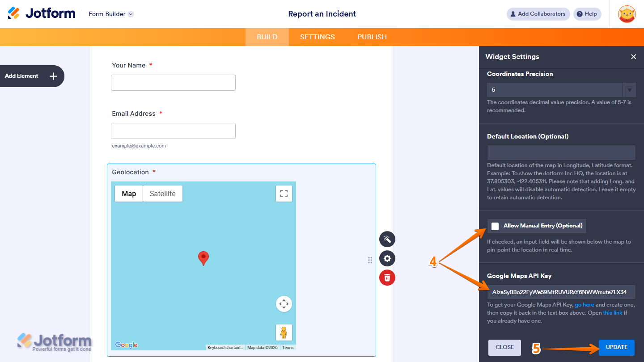Delete the Geolocation widget with trash icon

[387, 278]
